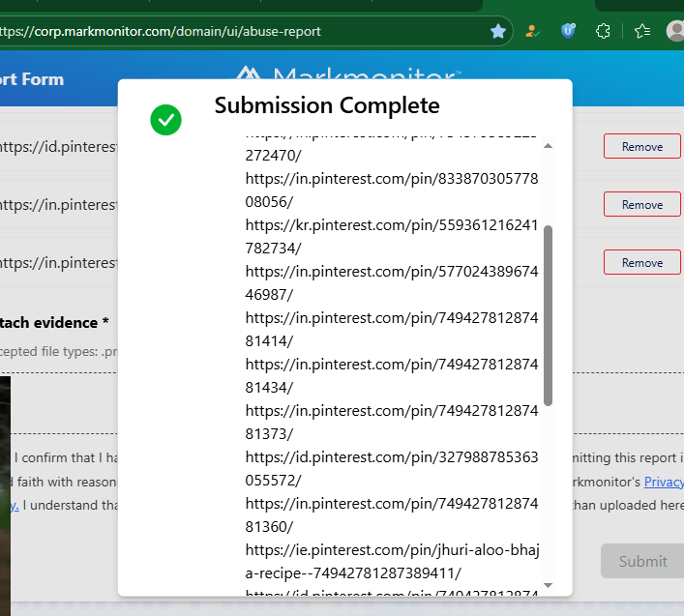
Task: Remove the id.pinterest URL row
Action: click(x=642, y=146)
